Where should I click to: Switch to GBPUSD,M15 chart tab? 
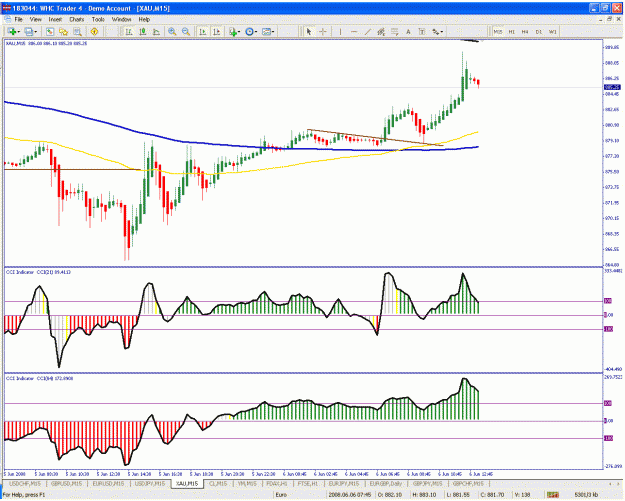coord(67,483)
